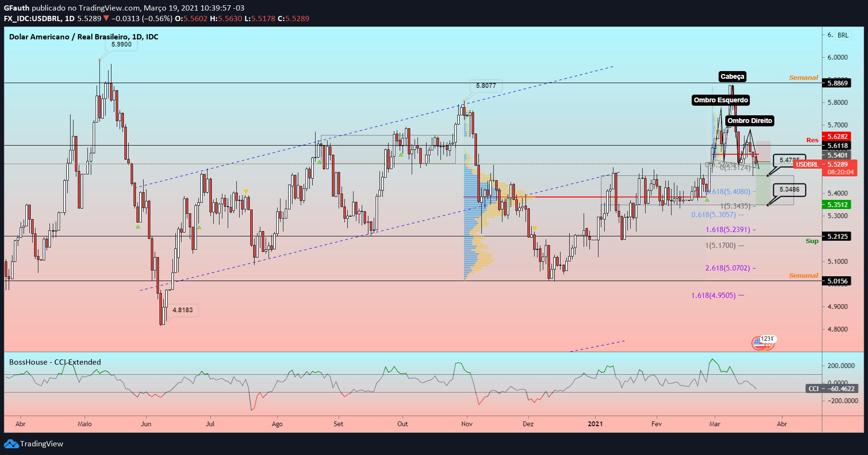This screenshot has height=455, width=868.
Task: Select the red 5.6282 price tag
Action: click(837, 136)
